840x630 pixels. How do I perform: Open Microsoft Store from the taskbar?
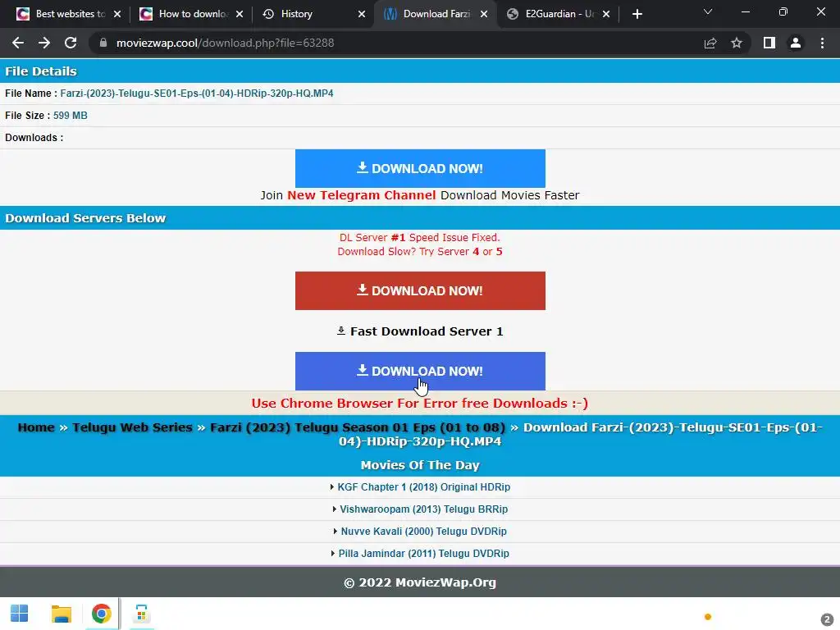pyautogui.click(x=141, y=614)
